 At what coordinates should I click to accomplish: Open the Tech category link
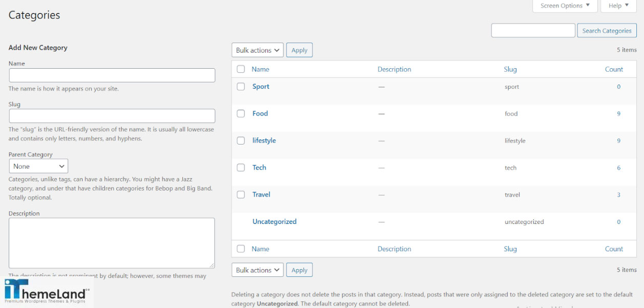[x=259, y=168]
